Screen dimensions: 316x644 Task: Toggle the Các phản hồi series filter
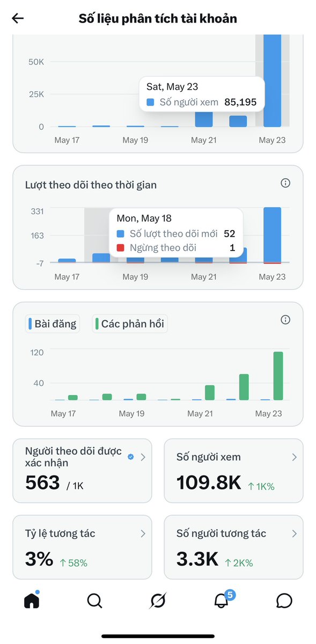point(129,324)
